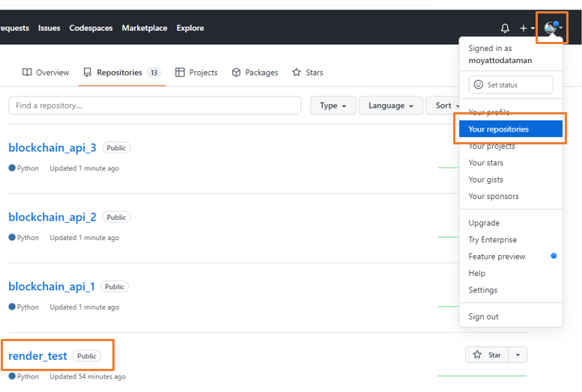Expand the star list dropdown arrow for render_test
Image resolution: width=582 pixels, height=392 pixels.
click(518, 355)
